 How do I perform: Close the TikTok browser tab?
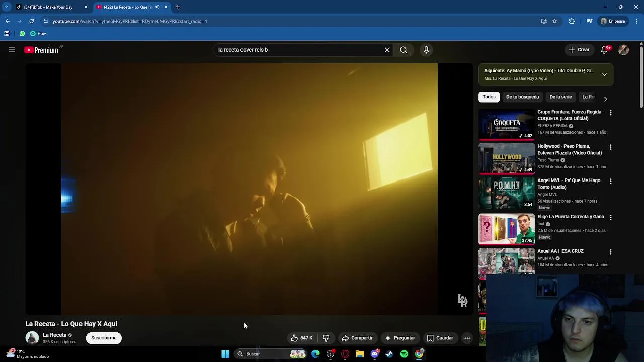point(86,7)
